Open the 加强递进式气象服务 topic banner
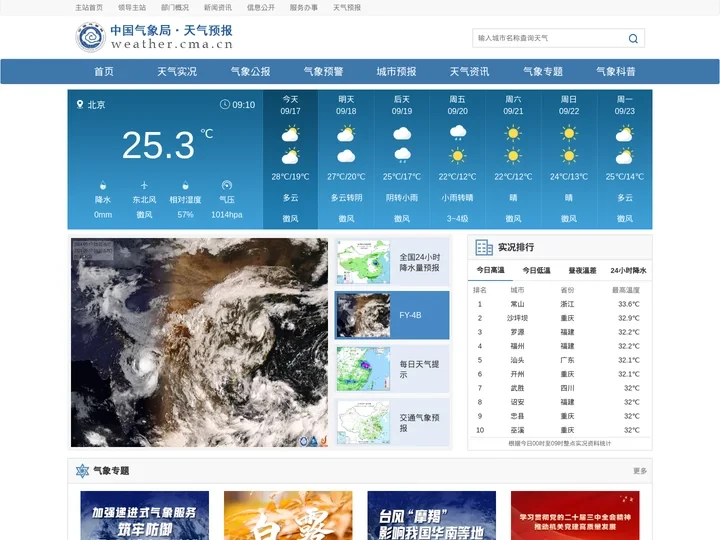This screenshot has height=540, width=720. pos(145,515)
